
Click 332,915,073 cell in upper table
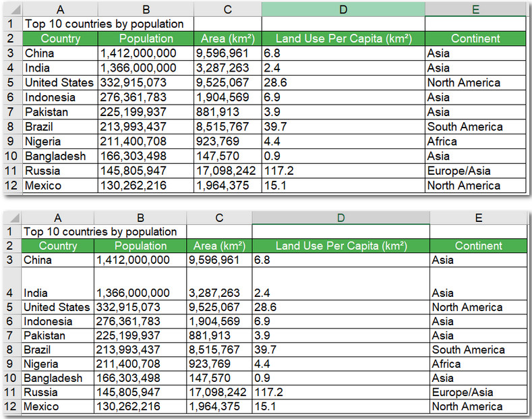tap(146, 82)
